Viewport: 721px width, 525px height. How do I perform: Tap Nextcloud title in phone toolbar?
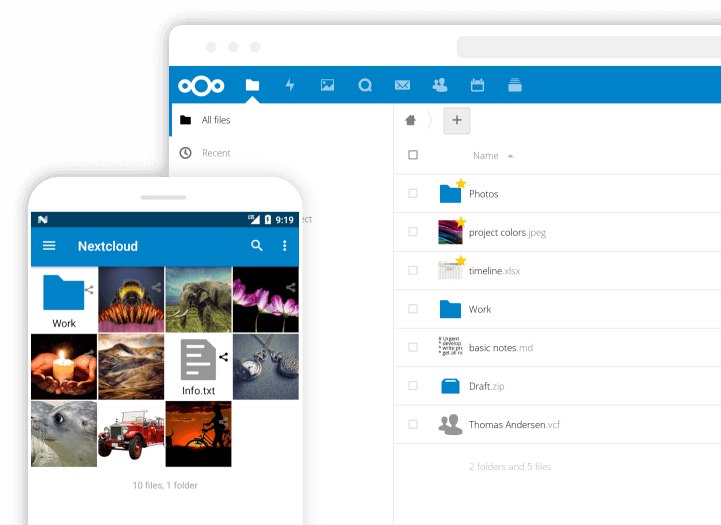point(108,246)
